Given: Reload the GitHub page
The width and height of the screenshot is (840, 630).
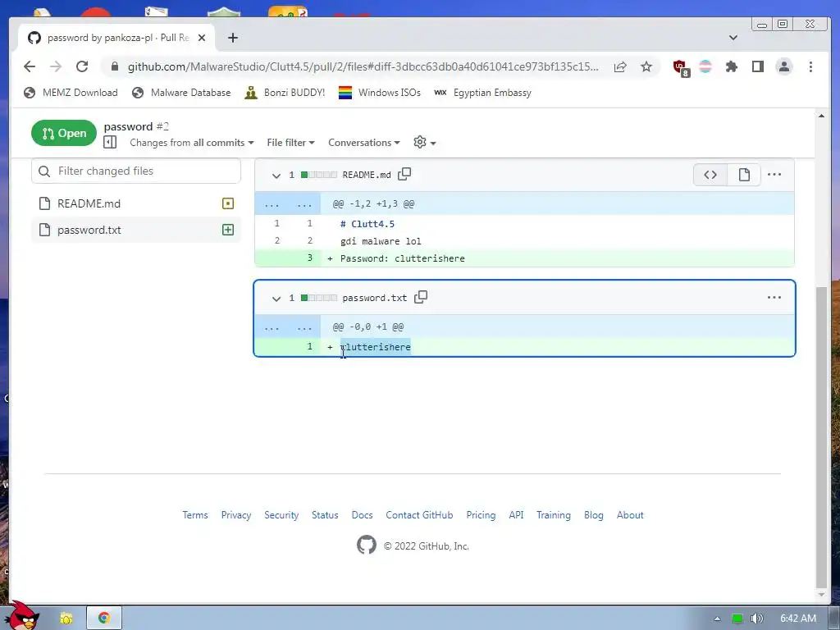Looking at the screenshot, I should pos(82,66).
